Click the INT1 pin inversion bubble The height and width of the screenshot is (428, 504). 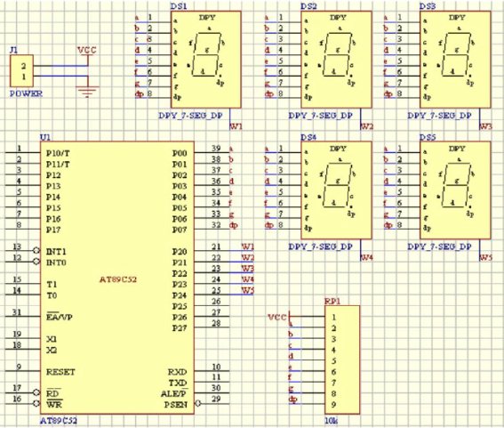(36, 251)
